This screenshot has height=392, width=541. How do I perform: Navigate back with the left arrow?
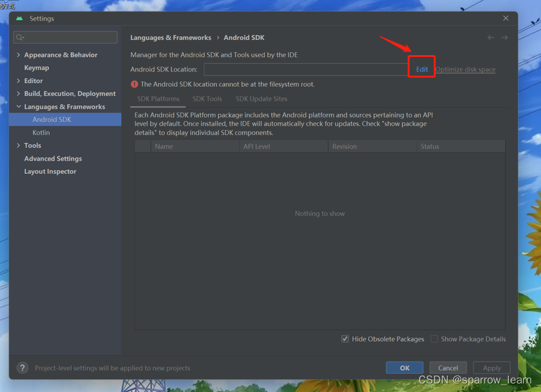pyautogui.click(x=491, y=38)
